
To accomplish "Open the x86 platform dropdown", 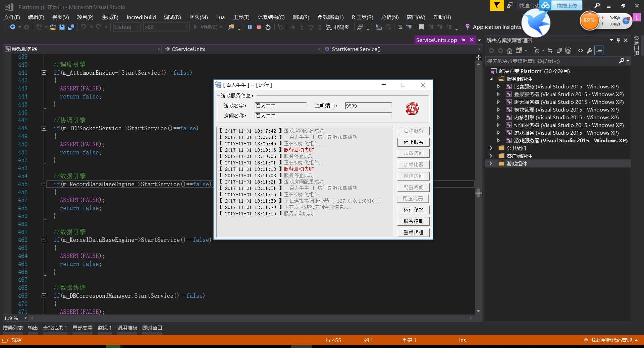I will pos(166,27).
